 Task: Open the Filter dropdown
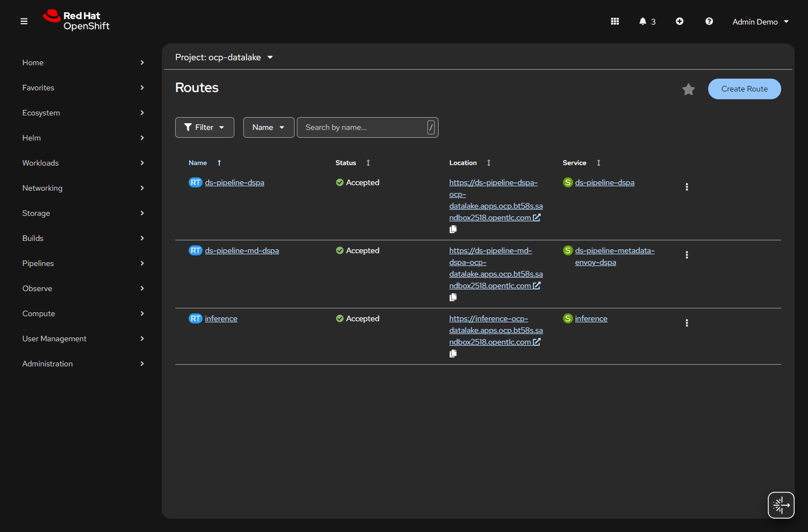[205, 127]
